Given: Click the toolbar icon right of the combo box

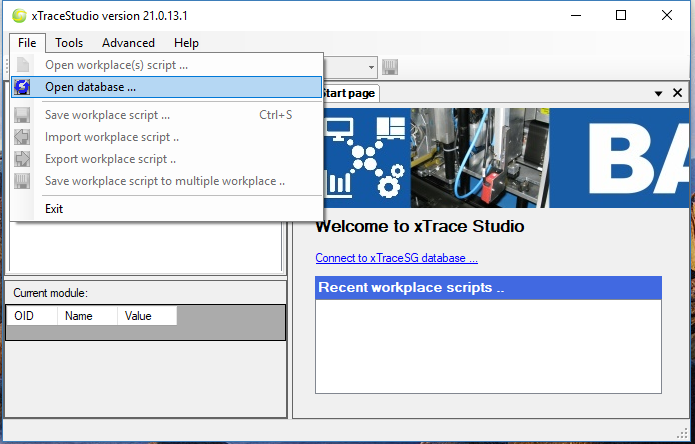Looking at the screenshot, I should (390, 67).
